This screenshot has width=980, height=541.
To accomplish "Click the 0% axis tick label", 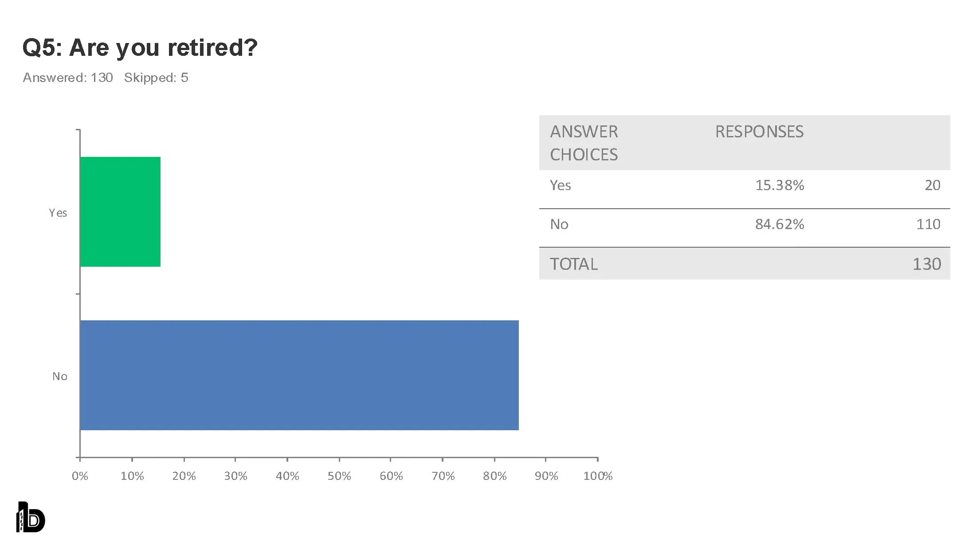I will (80, 476).
